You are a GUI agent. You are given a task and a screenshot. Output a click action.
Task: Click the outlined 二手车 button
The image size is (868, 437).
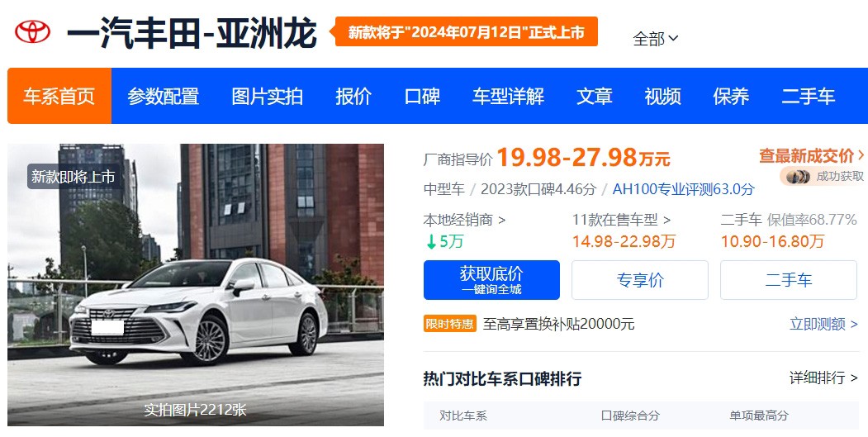(x=788, y=280)
